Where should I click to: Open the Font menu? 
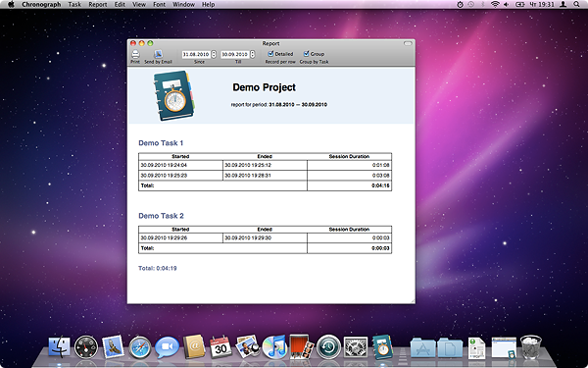[x=160, y=5]
